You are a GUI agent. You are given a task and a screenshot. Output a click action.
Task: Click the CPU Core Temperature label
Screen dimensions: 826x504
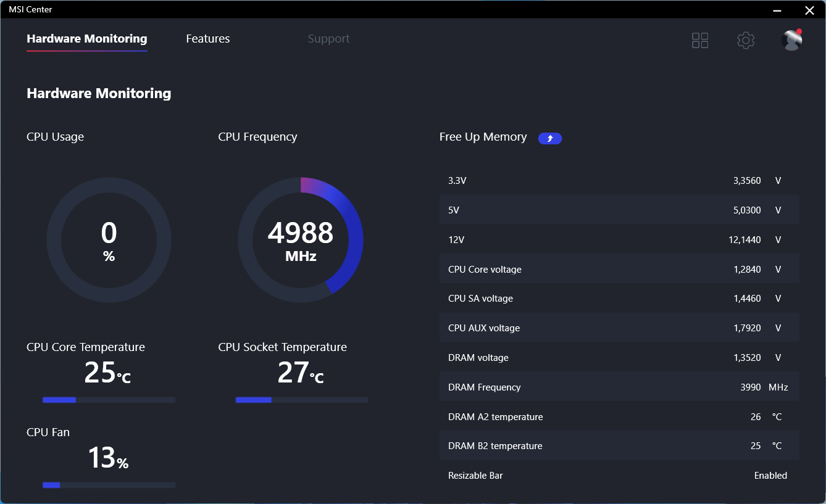coord(86,347)
